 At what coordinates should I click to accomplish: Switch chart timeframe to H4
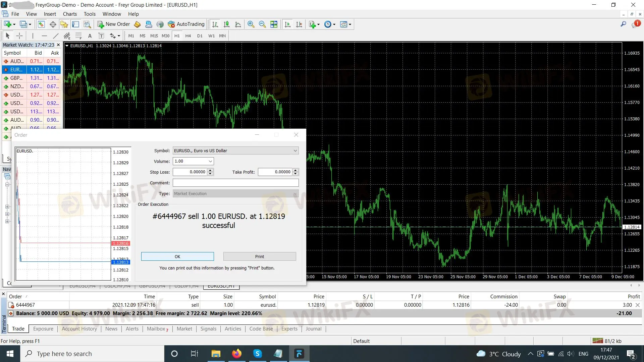point(188,36)
